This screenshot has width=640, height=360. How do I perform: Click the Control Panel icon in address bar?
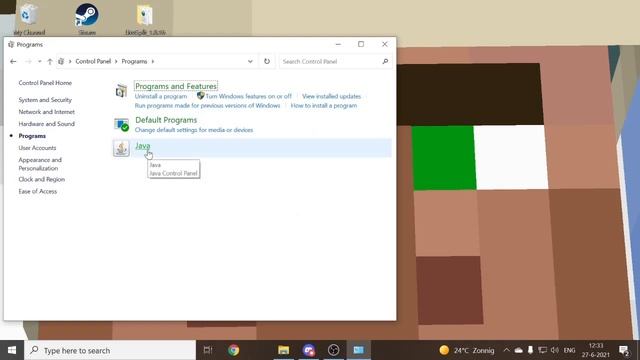click(x=61, y=62)
